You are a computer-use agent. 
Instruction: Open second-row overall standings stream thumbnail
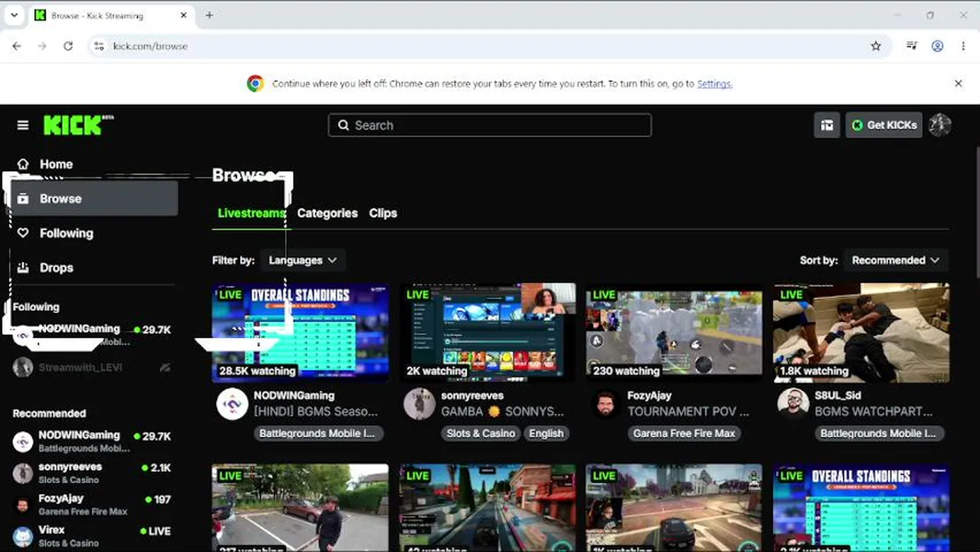[x=861, y=508]
